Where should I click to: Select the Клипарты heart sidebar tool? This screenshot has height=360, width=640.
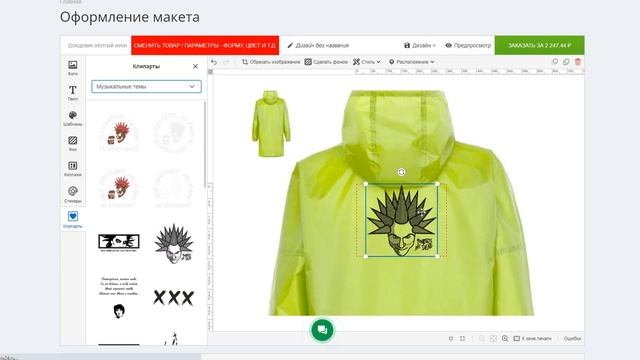pos(73,219)
